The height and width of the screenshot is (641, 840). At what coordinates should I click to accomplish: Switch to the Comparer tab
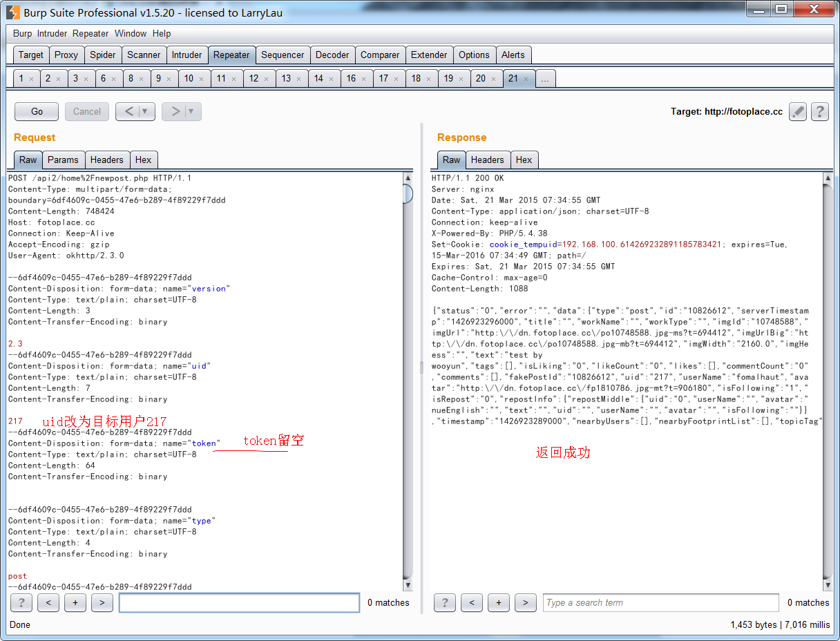click(x=380, y=55)
